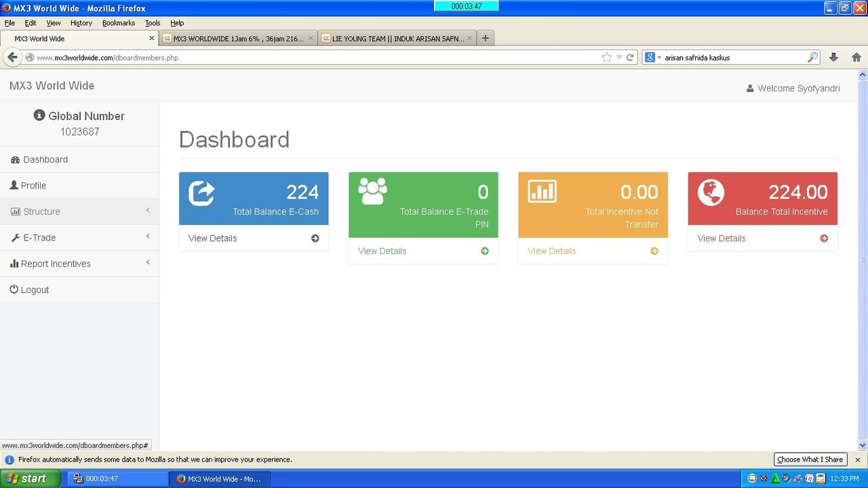
Task: Close the MX3 World Wide tab
Action: click(x=152, y=39)
